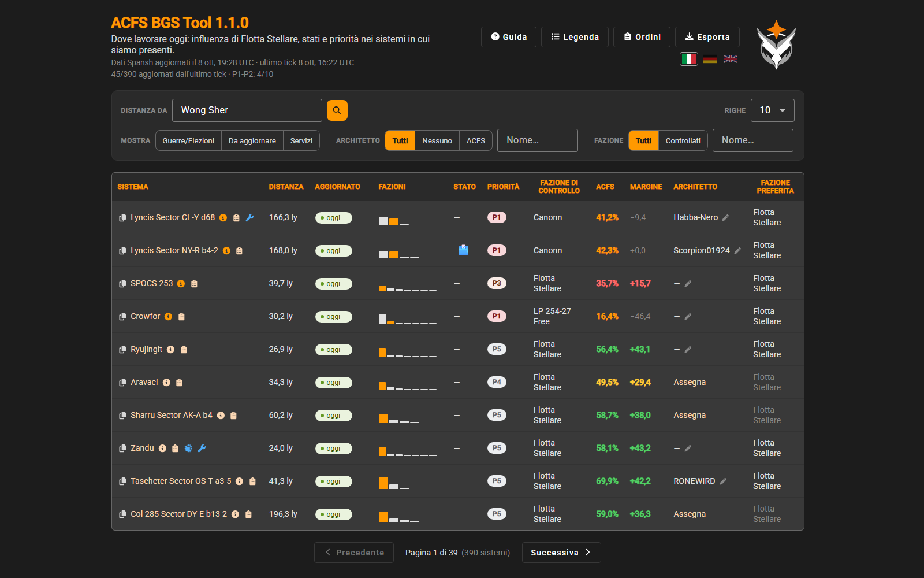Toggle the Guerre/Elezioni filter
Screen dimensions: 924x578
(x=188, y=140)
